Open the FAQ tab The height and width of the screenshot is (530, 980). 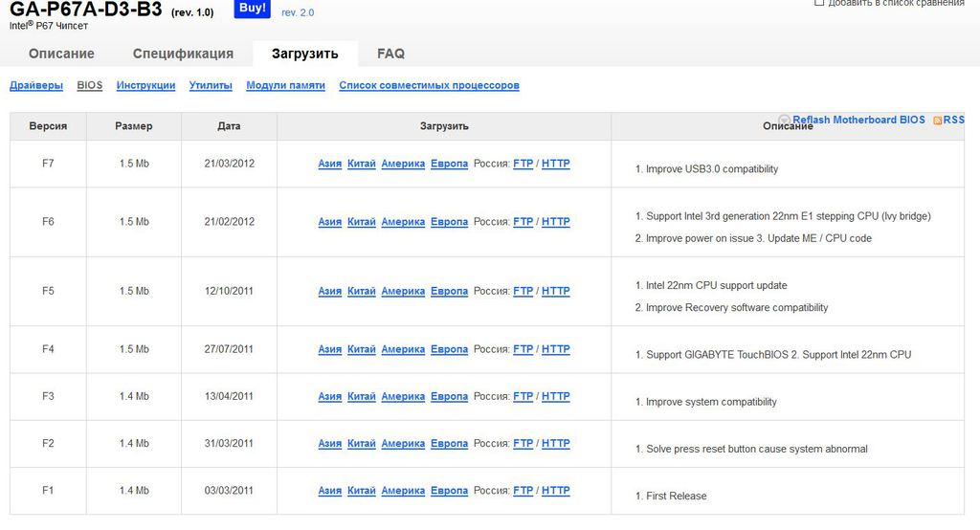pos(390,54)
